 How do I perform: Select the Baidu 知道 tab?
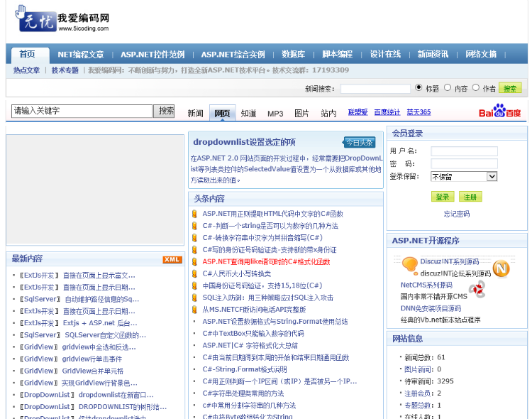(249, 114)
